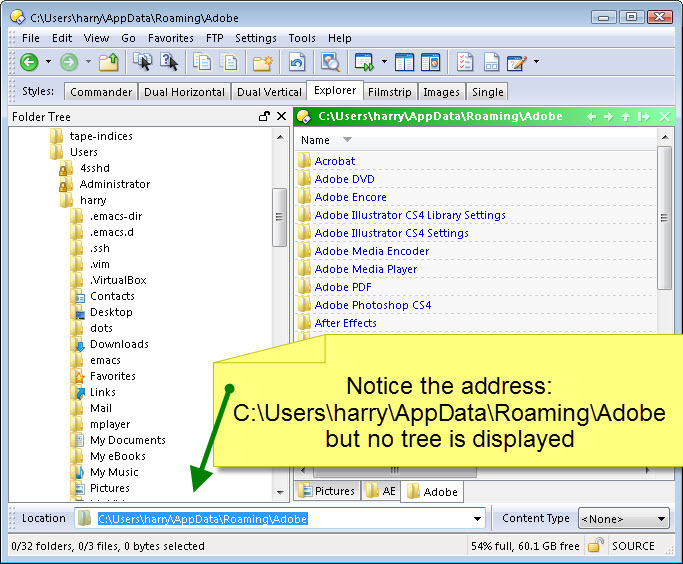
Task: Click the Undo toolbar icon
Action: pos(297,62)
